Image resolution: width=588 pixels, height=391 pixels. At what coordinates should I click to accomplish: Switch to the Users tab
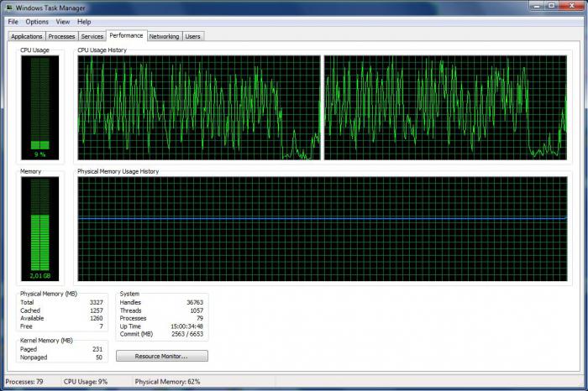coord(192,36)
